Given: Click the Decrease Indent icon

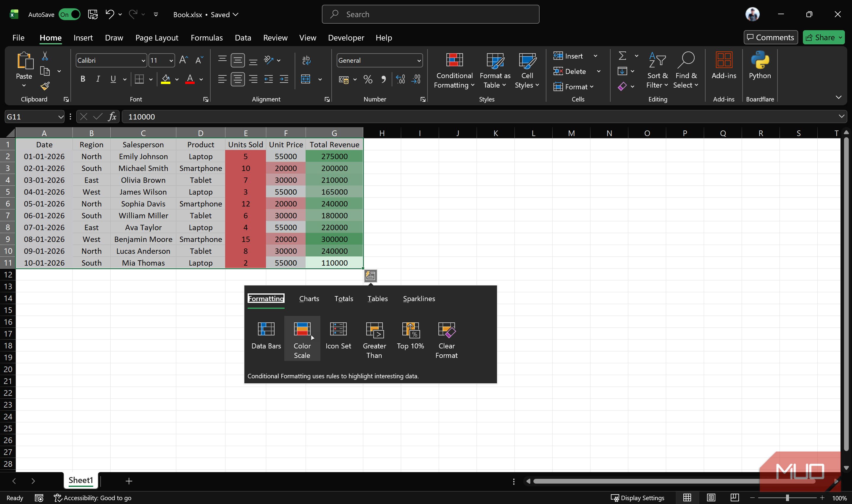Looking at the screenshot, I should (269, 80).
